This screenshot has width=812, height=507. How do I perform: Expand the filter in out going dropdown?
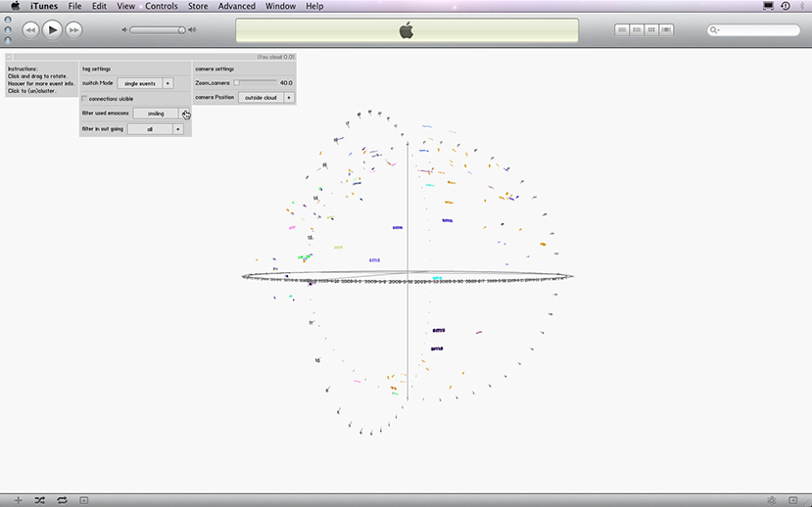[x=178, y=129]
